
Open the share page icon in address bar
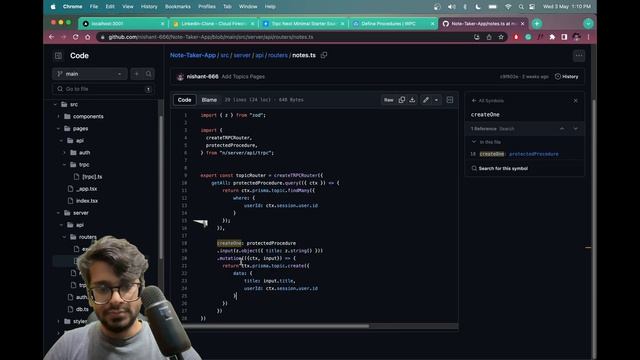click(x=489, y=37)
